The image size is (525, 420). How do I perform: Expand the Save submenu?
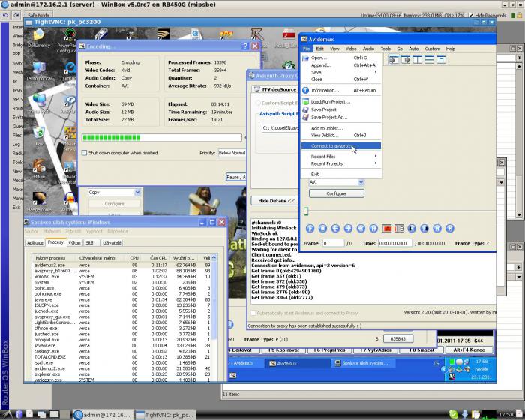[x=340, y=72]
